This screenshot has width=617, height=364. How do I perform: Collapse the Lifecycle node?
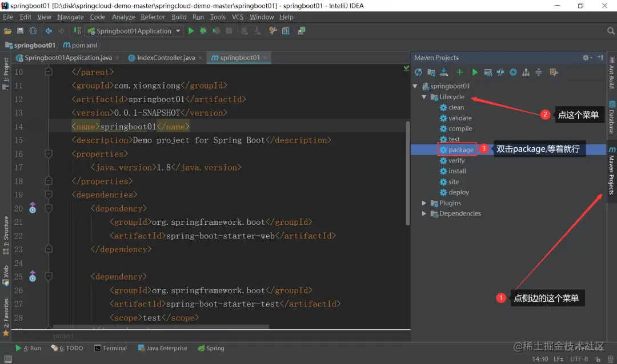pyautogui.click(x=424, y=96)
